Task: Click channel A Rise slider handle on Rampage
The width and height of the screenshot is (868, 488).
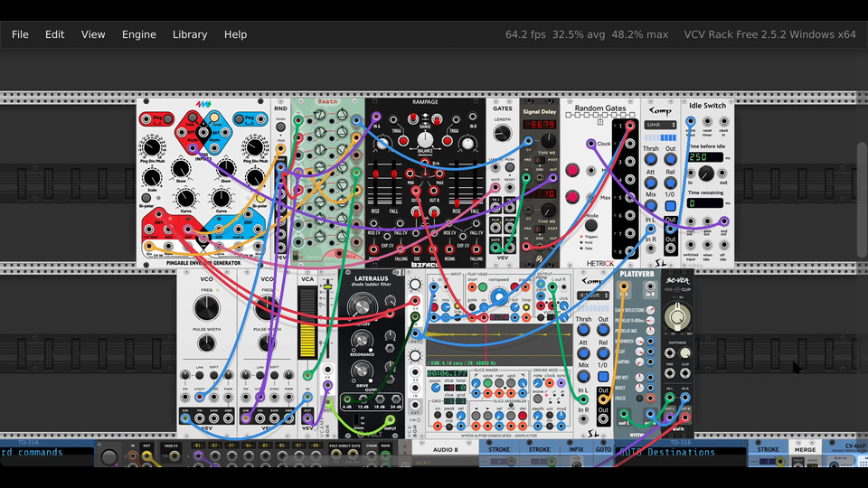Action: click(x=375, y=174)
